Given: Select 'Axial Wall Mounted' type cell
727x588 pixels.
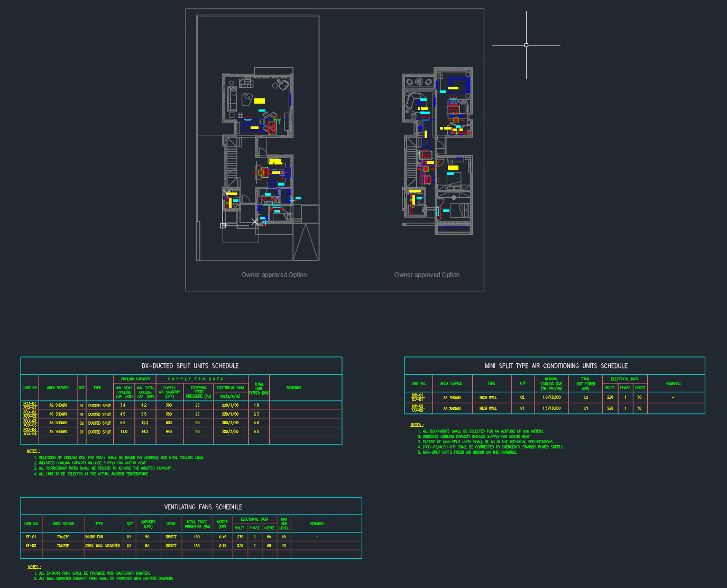Looking at the screenshot, I should click(x=103, y=546).
